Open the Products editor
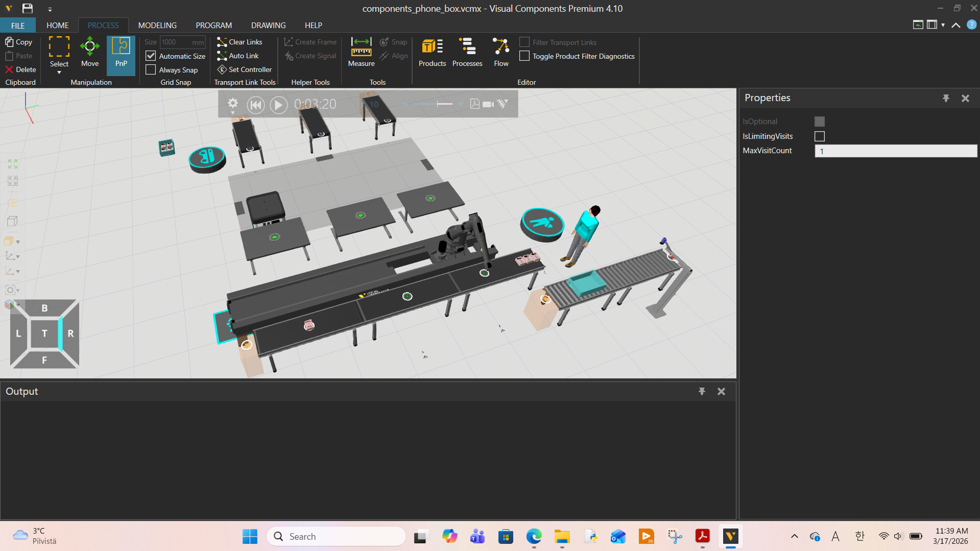This screenshot has height=551, width=980. point(432,53)
